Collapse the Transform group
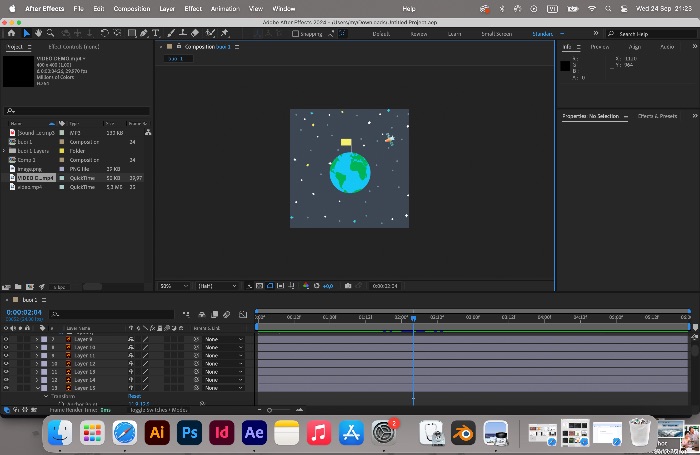 tap(46, 396)
